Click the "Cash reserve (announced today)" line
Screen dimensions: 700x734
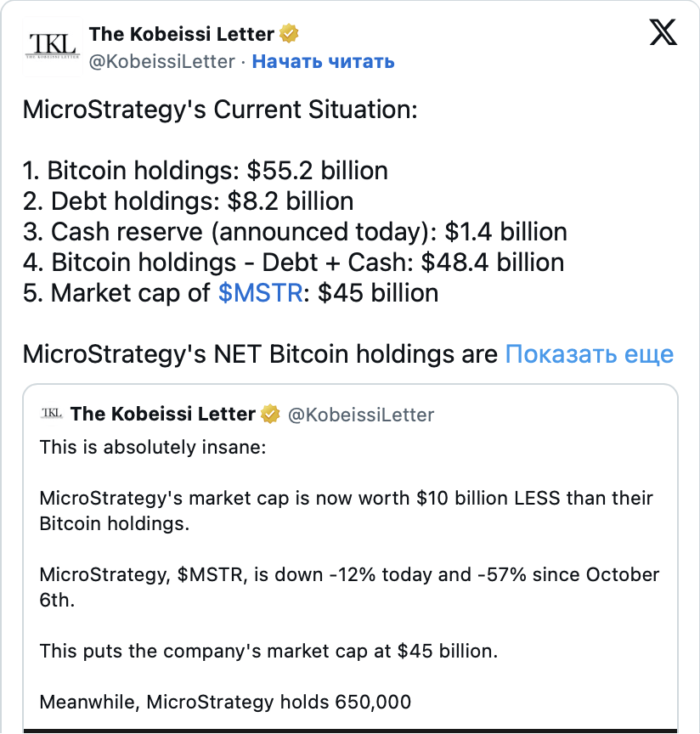coord(295,232)
